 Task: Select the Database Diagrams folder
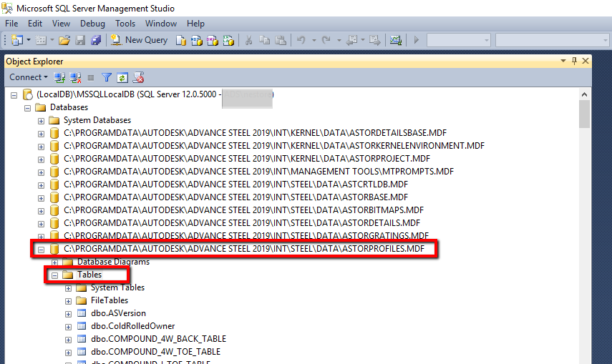click(113, 262)
